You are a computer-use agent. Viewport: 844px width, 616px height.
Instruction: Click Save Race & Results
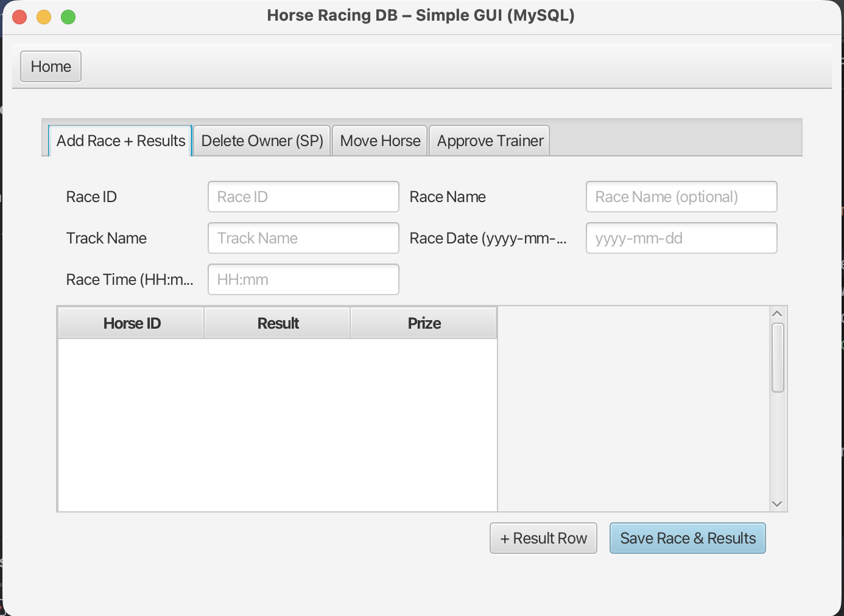click(x=687, y=538)
